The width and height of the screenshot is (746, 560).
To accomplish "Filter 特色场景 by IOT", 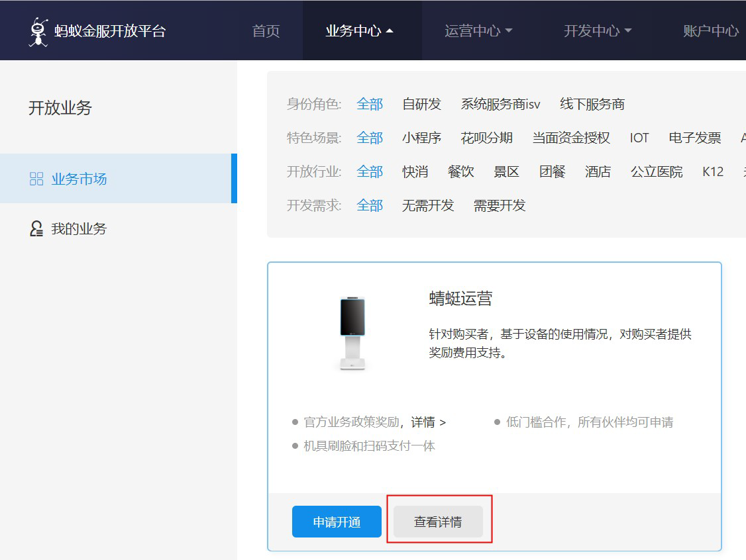I will tap(639, 138).
